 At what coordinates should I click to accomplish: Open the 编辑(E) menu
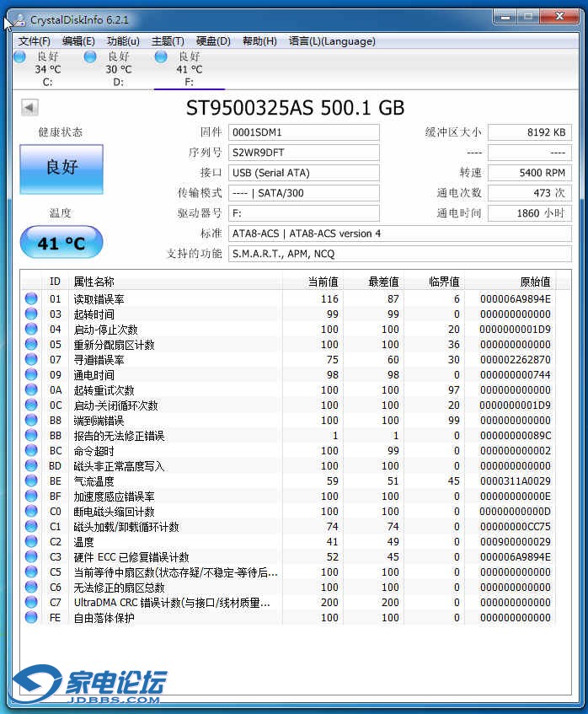78,41
